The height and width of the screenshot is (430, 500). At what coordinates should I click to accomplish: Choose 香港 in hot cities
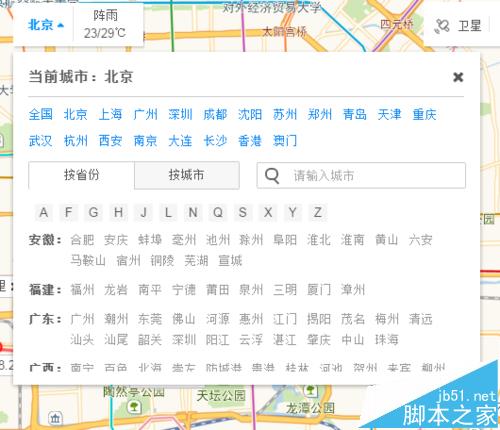coord(250,141)
